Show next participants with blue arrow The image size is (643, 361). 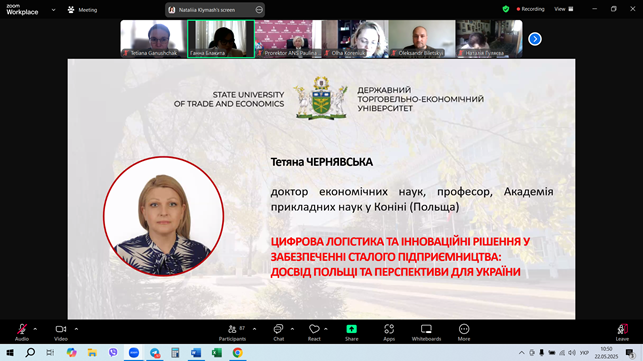click(x=535, y=39)
